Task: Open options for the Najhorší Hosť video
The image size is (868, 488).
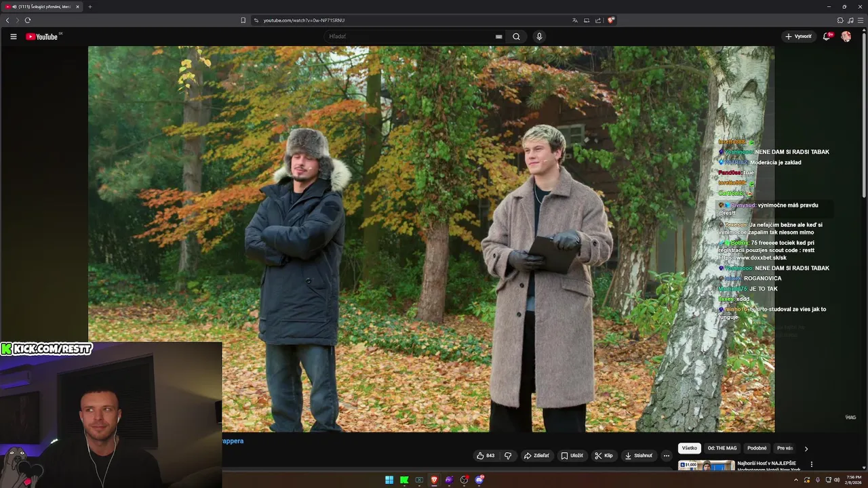Action: 812,464
